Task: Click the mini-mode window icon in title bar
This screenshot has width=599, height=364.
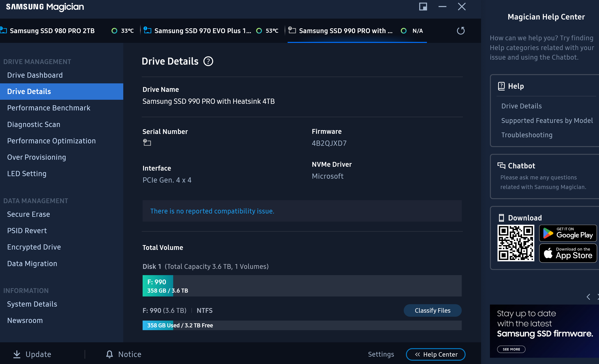Action: click(x=423, y=7)
